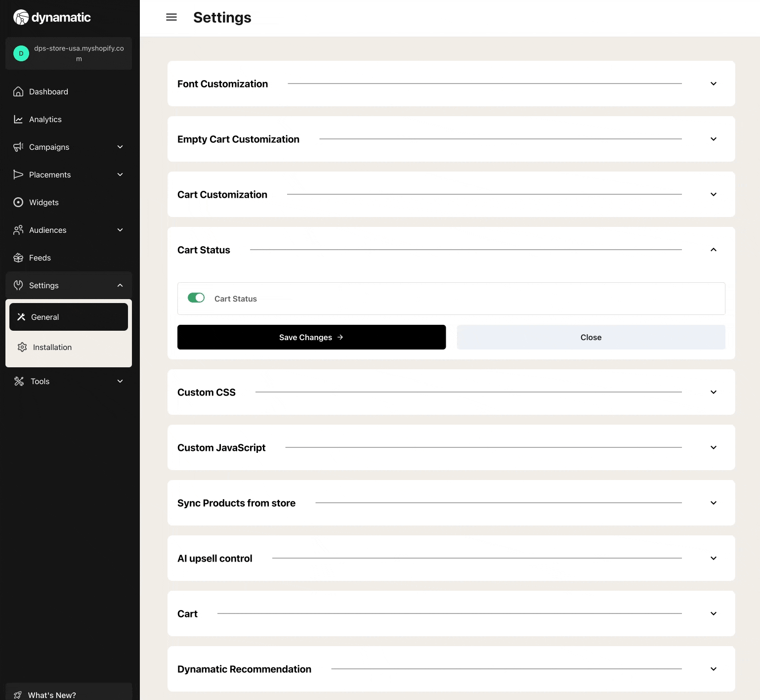Click the Installation gear icon
The image size is (760, 700).
click(x=22, y=347)
